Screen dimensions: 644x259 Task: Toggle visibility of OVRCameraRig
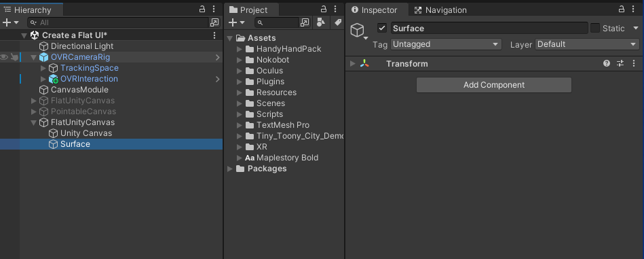coord(3,57)
